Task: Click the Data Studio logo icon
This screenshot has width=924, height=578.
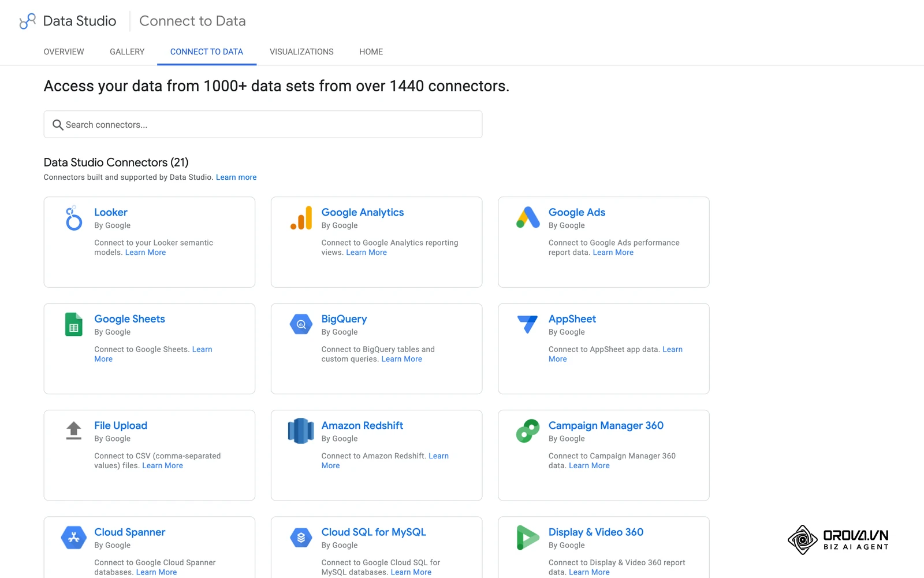Action: pos(27,21)
